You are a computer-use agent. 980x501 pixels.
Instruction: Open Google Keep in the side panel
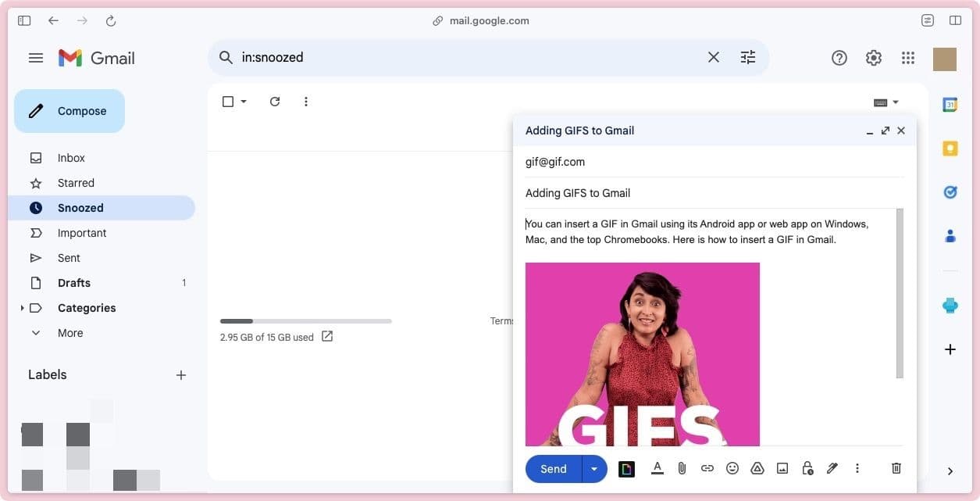(x=950, y=148)
